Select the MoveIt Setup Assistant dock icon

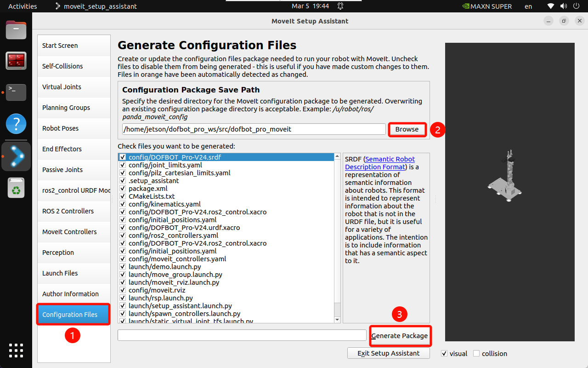(16, 156)
